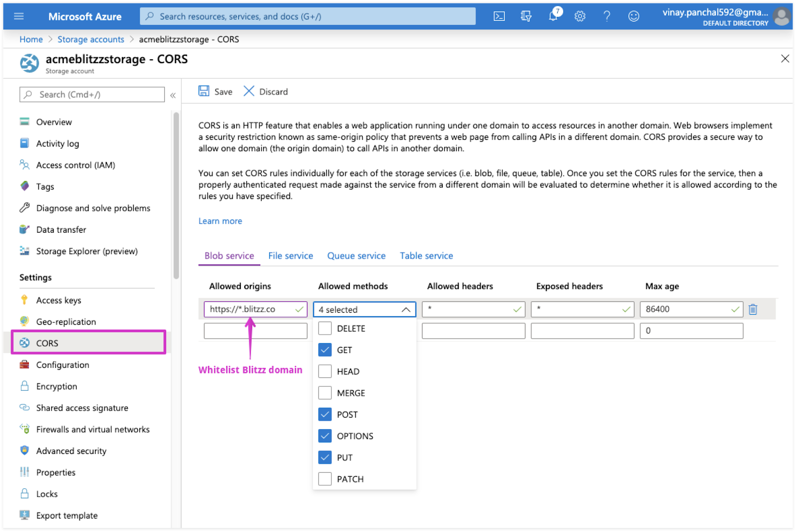Click the sidebar vertical scrollbar
The width and height of the screenshot is (796, 532).
pos(176,195)
